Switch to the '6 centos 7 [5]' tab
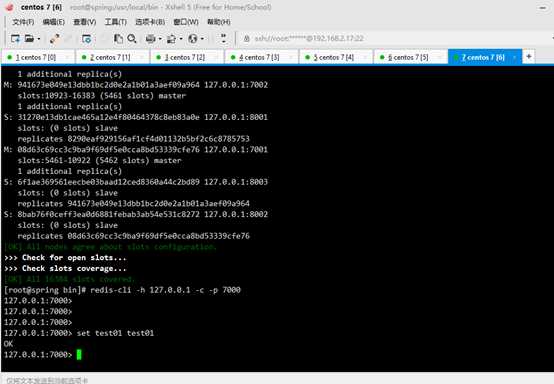Viewport: 554px width, 384px height. coord(411,57)
